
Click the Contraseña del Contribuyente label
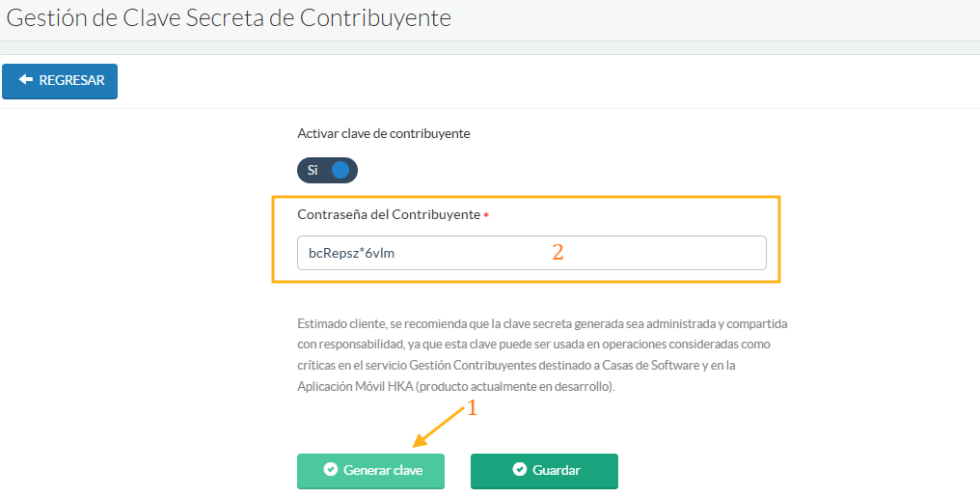pyautogui.click(x=388, y=214)
